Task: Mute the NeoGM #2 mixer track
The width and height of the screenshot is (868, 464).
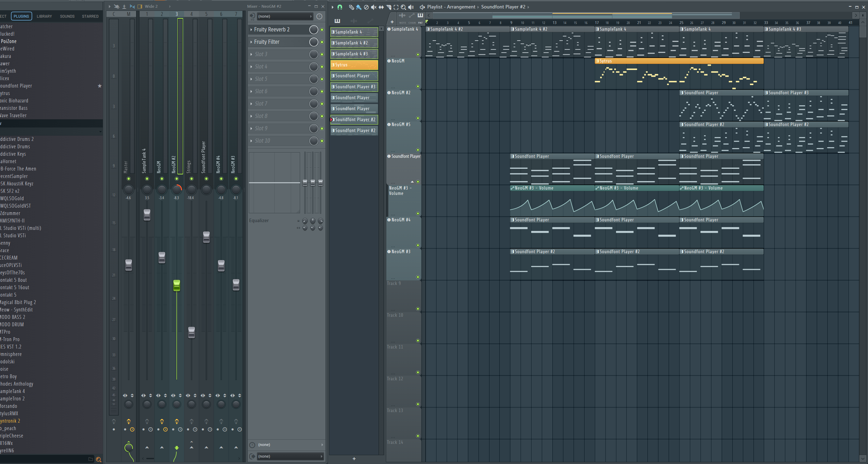Action: tap(177, 179)
